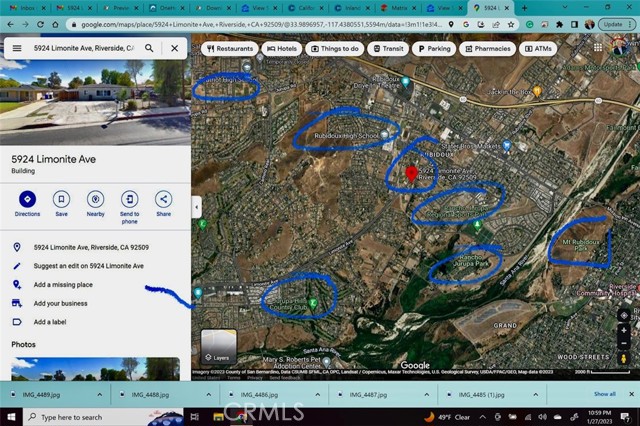The width and height of the screenshot is (640, 426).
Task: Click the Add a label icon
Action: coord(17,322)
